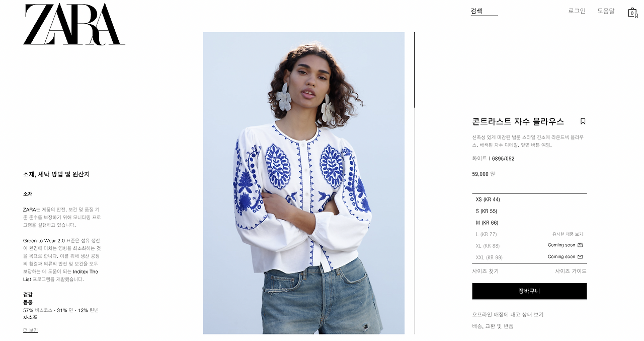Click the 사이즈 찾기 link

[x=486, y=271]
